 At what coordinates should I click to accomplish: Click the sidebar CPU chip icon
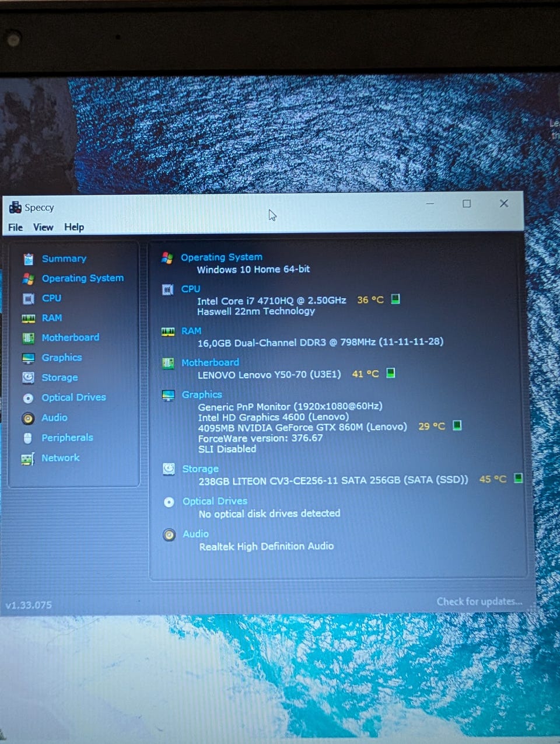point(28,299)
